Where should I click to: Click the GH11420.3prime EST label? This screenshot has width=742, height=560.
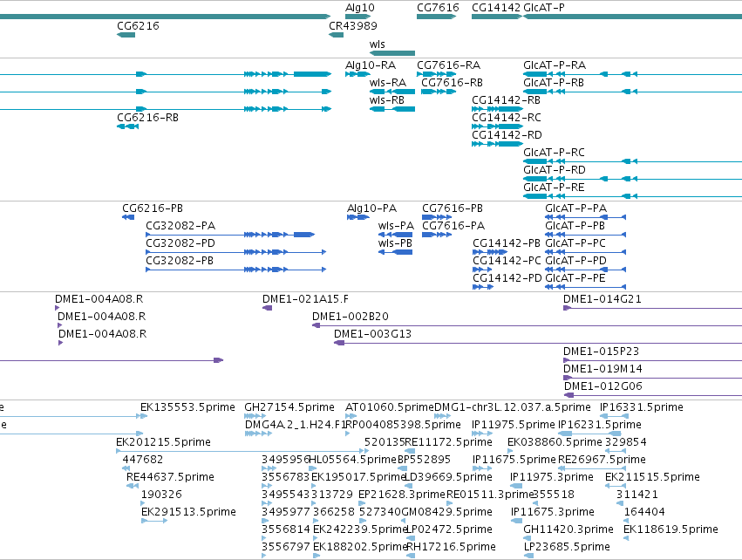568,529
